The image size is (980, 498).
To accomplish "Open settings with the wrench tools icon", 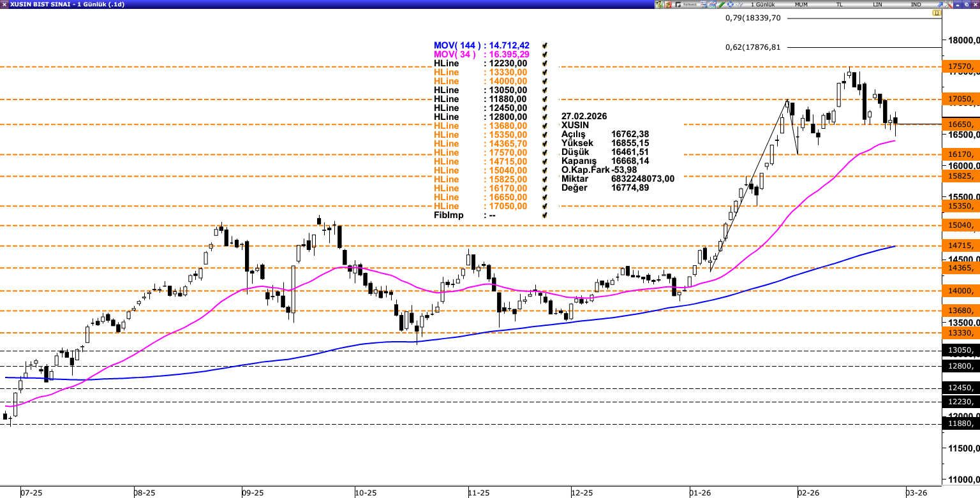I will coord(949,4).
